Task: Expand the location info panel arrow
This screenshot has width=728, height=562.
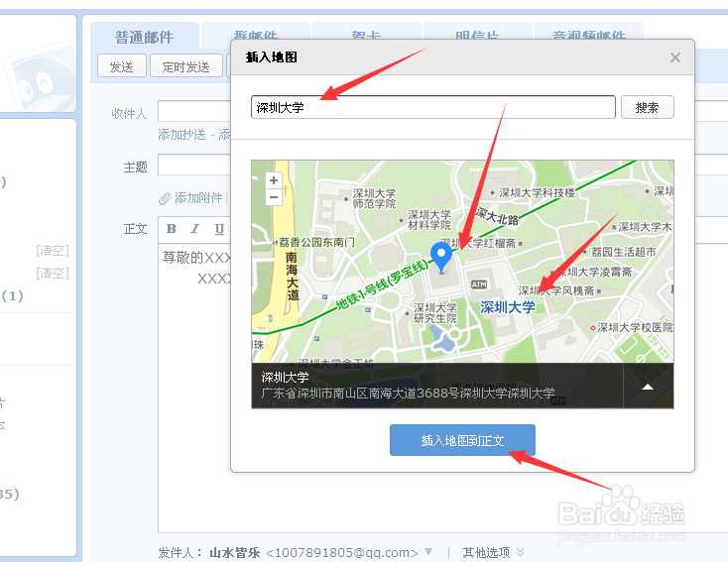Action: pos(648,387)
